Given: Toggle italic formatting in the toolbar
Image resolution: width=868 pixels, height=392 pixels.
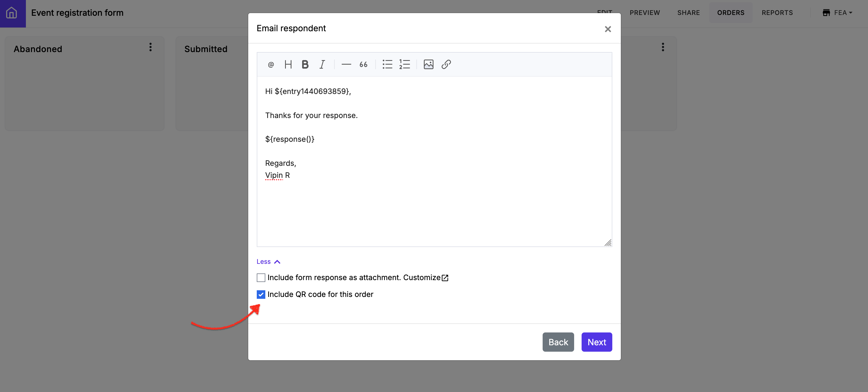Looking at the screenshot, I should (x=322, y=64).
